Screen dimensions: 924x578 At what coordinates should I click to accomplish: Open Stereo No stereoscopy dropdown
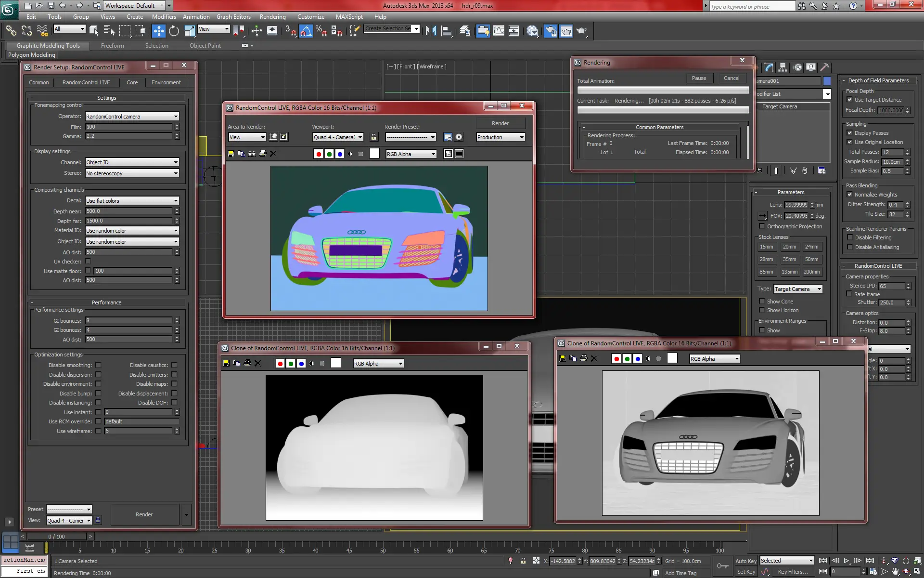(x=132, y=173)
